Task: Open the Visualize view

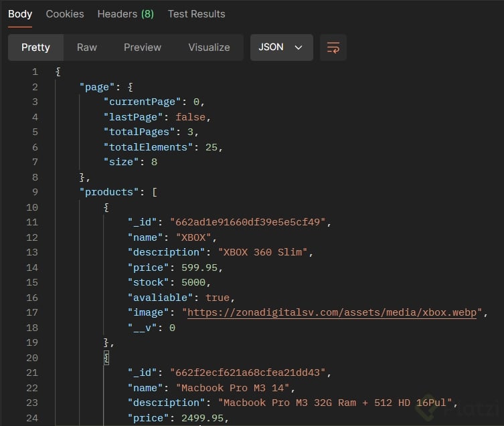Action: click(x=209, y=47)
